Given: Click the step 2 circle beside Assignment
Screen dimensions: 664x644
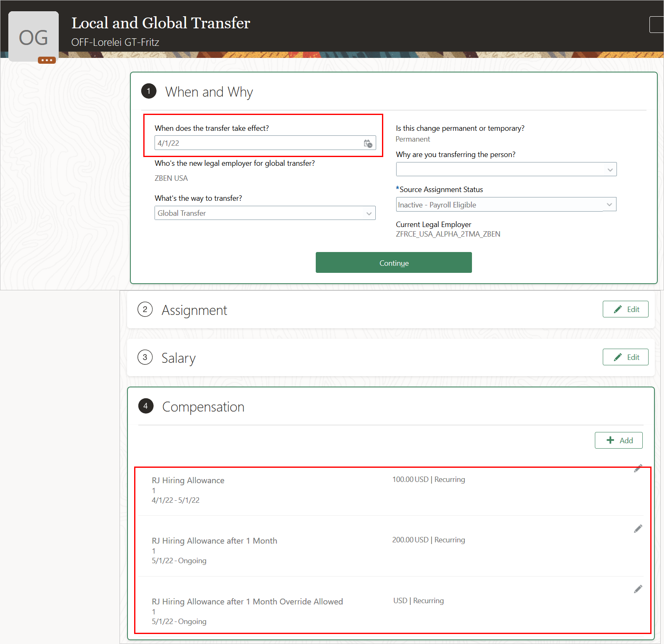Looking at the screenshot, I should (145, 310).
